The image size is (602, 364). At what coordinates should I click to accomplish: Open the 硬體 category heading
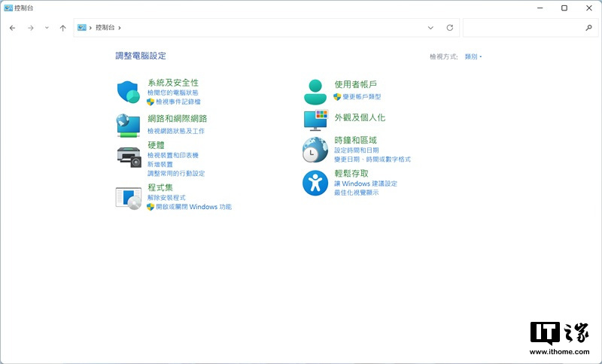point(156,145)
